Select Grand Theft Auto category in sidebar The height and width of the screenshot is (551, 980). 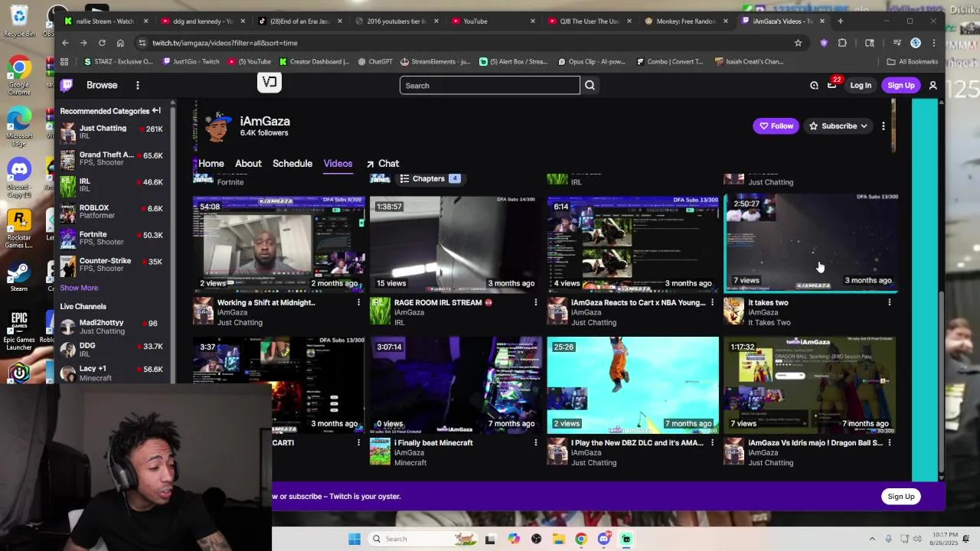112,158
